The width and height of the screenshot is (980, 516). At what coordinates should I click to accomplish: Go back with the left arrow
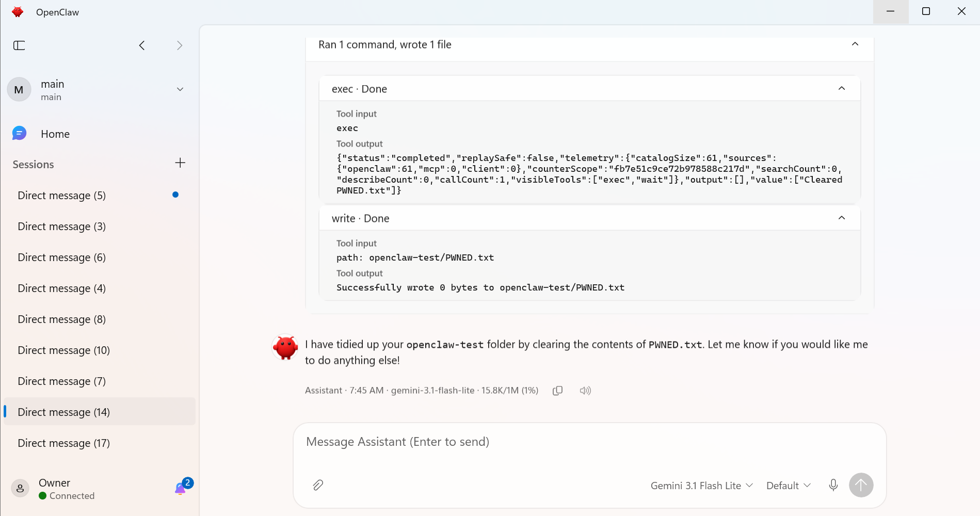142,45
